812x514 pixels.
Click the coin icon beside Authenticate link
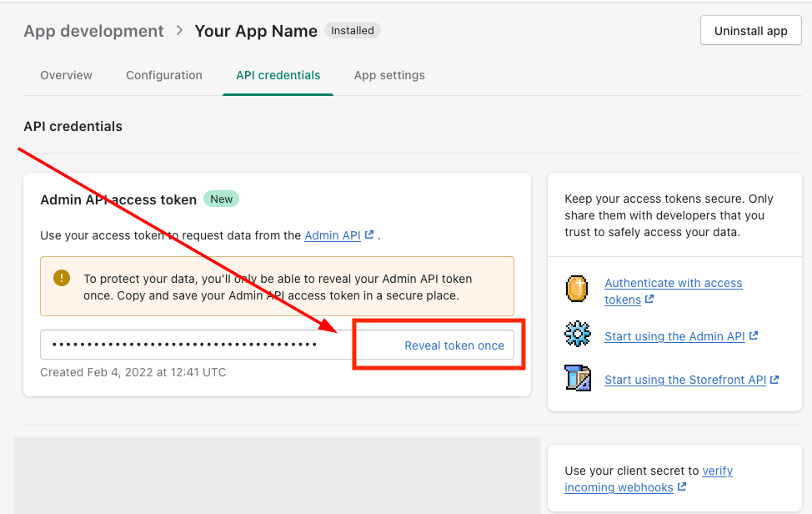[577, 289]
